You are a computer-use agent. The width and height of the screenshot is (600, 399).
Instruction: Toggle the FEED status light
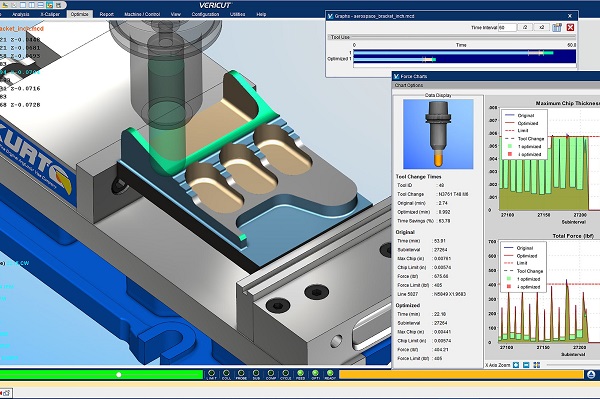tap(300, 373)
